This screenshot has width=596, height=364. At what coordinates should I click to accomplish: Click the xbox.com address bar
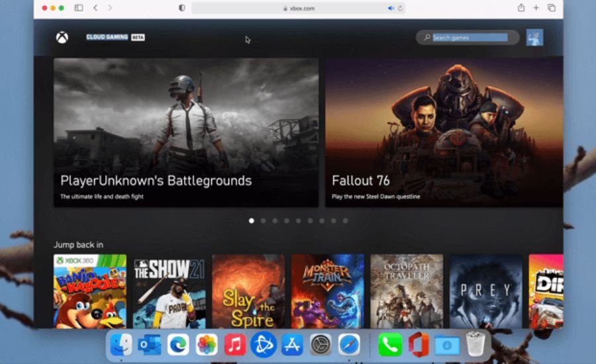point(299,8)
